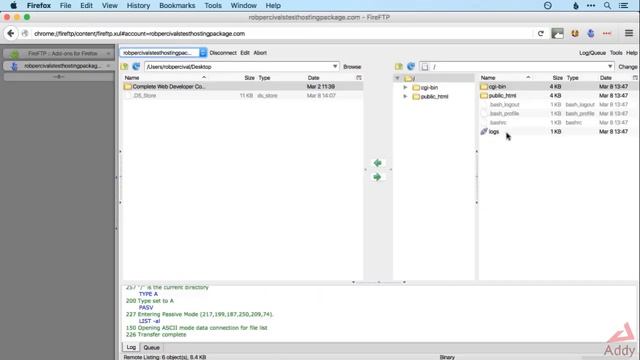
Task: Click the Firefox URL address bar
Action: (282, 33)
